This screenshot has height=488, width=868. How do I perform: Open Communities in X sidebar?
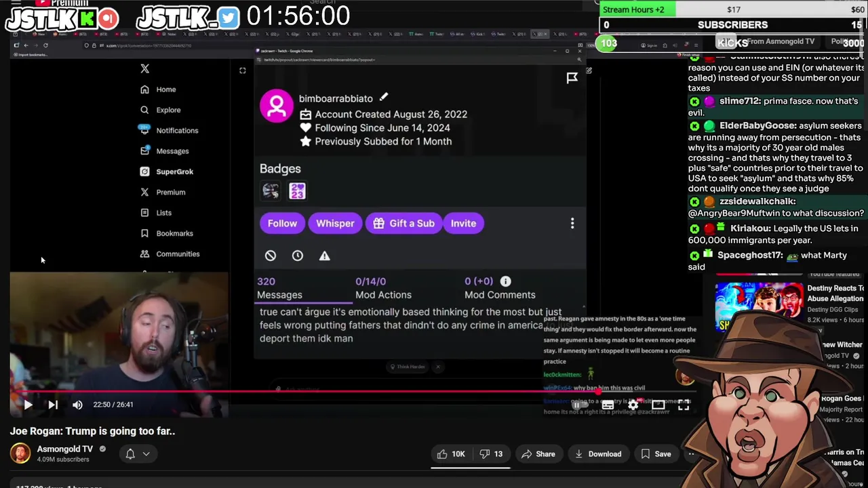pos(170,253)
